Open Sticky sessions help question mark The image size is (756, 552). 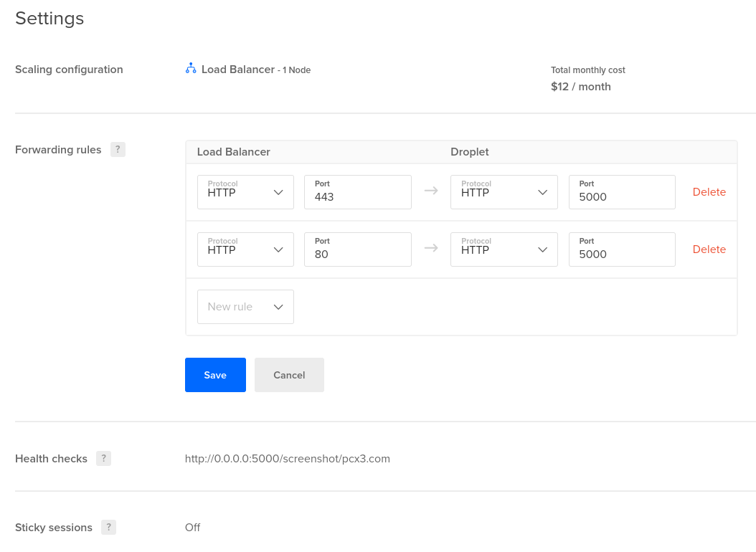tap(108, 527)
